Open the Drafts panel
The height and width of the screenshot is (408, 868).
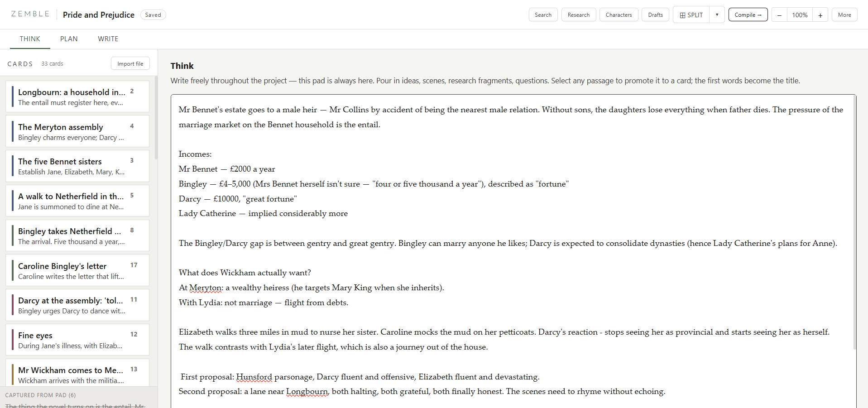[655, 15]
